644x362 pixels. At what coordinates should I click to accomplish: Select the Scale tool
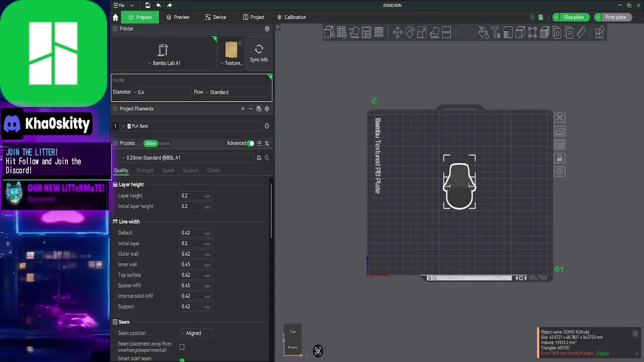422,33
